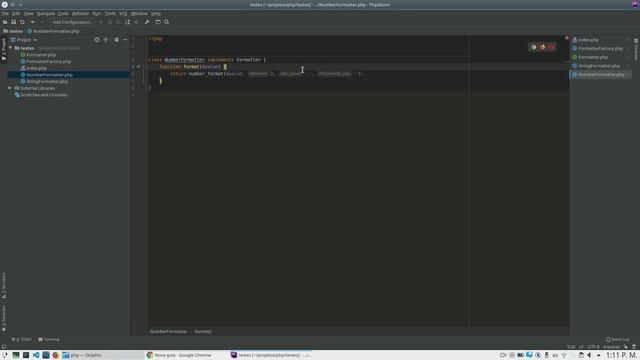
Task: Toggle the Favorites side tool window tab
Action: pyautogui.click(x=4, y=318)
